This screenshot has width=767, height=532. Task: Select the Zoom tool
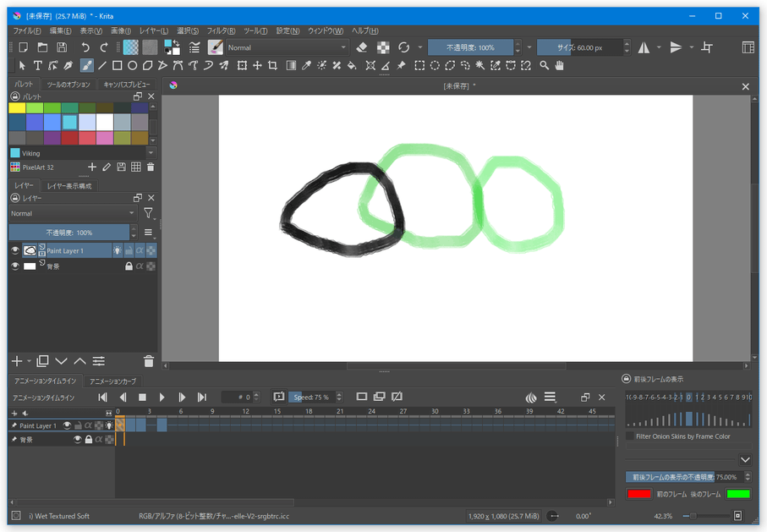(544, 65)
